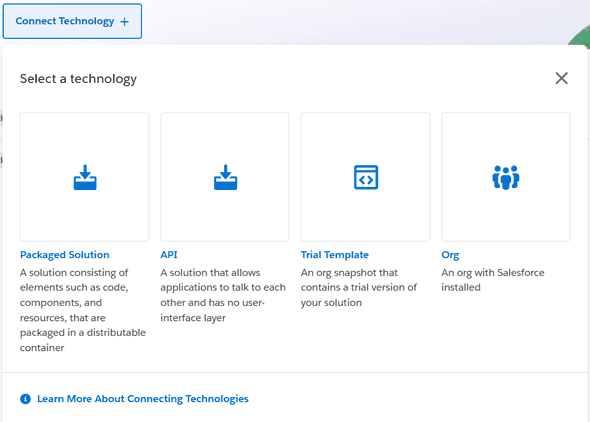Select the API download icon
The height and width of the screenshot is (422, 590).
[x=225, y=177]
